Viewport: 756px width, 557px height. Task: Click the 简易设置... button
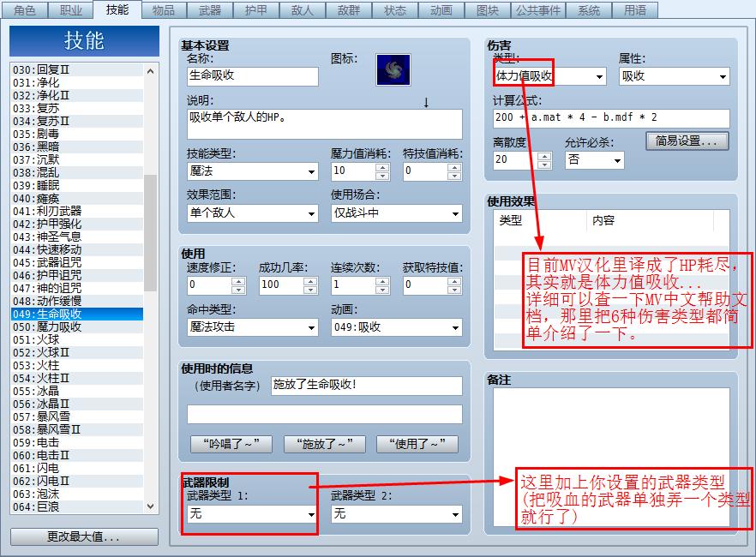687,141
